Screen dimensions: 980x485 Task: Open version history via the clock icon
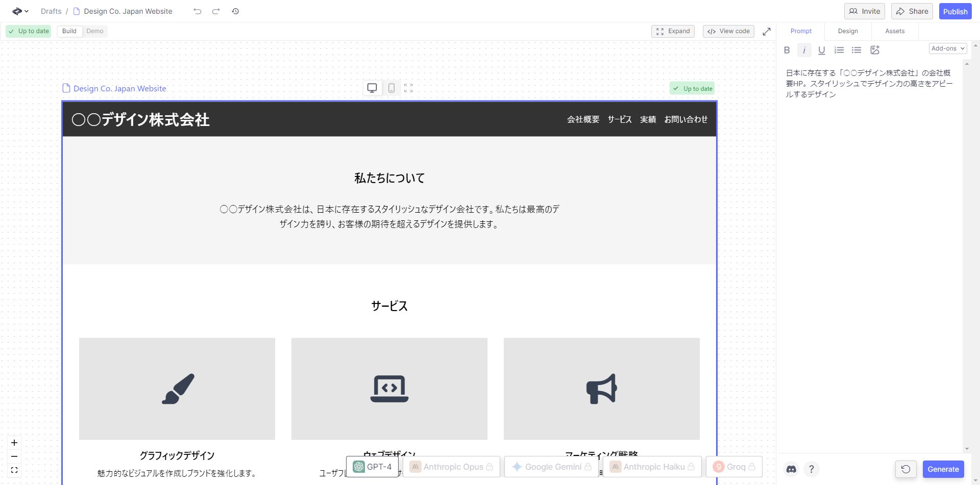(235, 11)
